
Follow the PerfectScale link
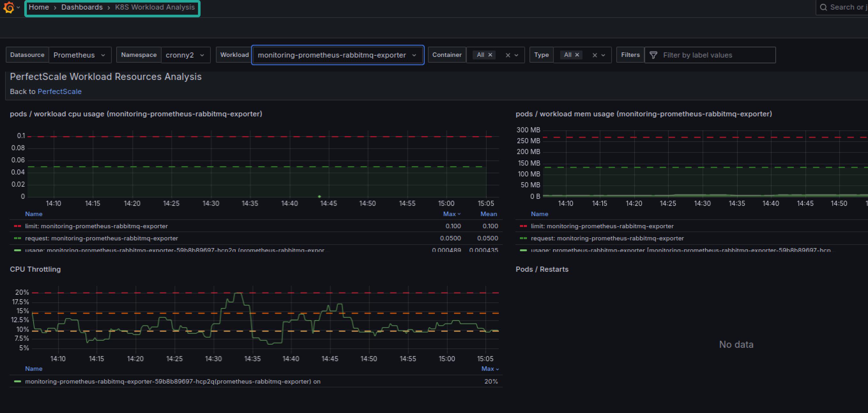tap(60, 92)
